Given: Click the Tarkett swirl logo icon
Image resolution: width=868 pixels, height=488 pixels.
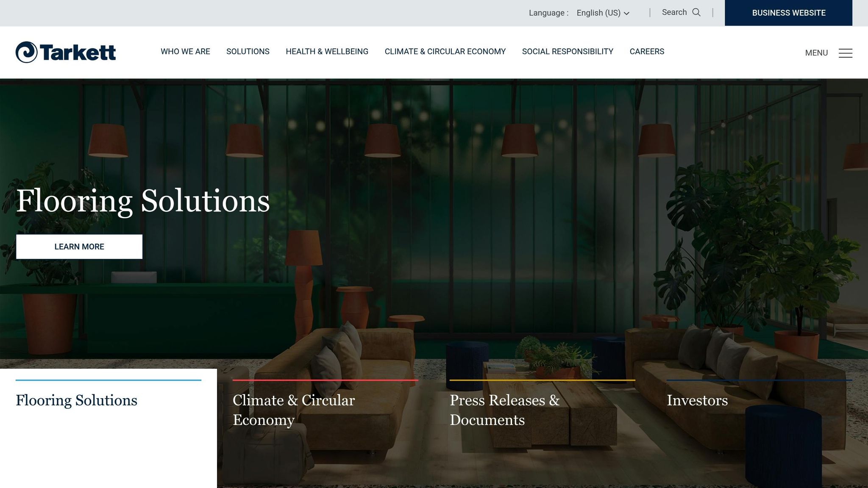Looking at the screenshot, I should [26, 52].
